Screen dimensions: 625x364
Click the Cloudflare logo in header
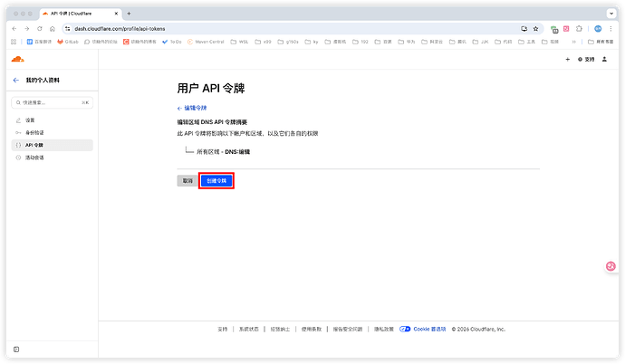[x=17, y=59]
